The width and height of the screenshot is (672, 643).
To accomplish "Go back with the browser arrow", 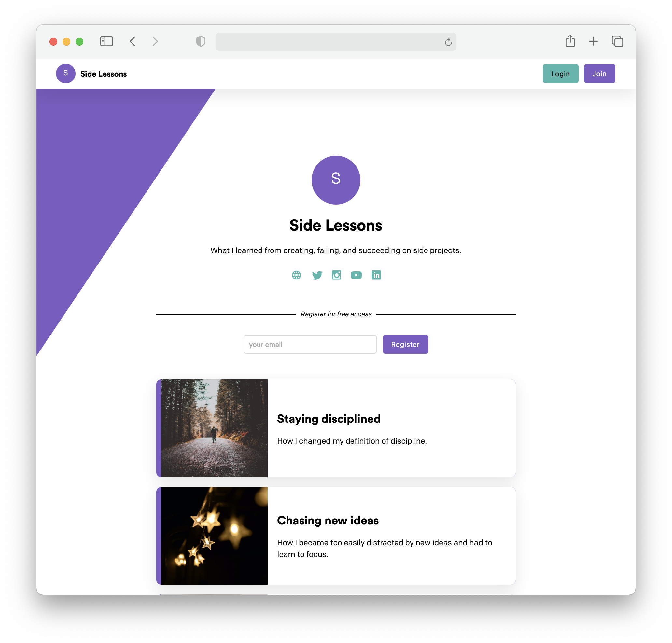I will [x=133, y=41].
